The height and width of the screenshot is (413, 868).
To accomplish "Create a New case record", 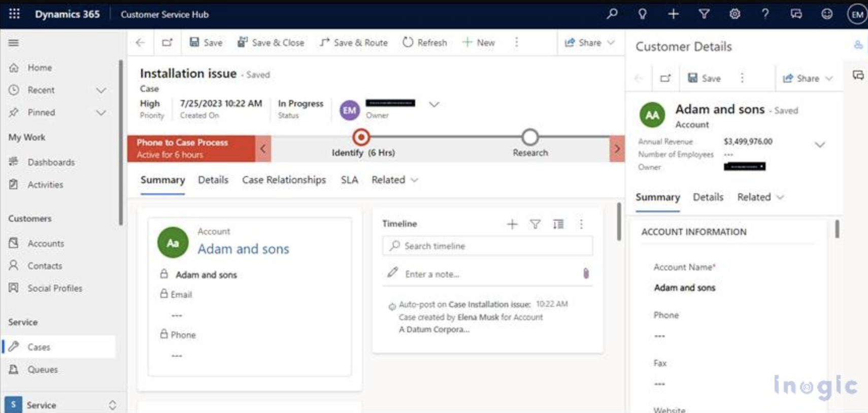I will [x=478, y=43].
